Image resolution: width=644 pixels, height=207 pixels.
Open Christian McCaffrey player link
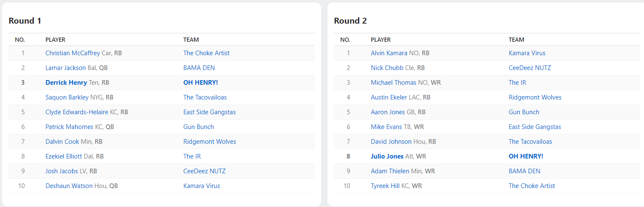pos(73,53)
